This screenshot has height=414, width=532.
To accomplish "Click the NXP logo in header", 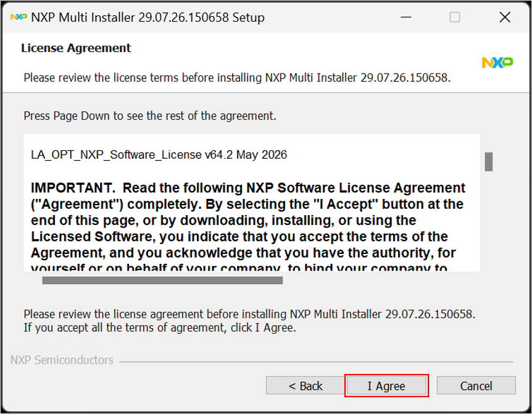I will (497, 63).
